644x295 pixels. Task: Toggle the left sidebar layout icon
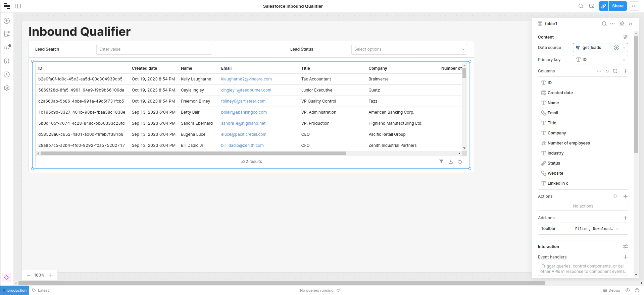(18, 6)
